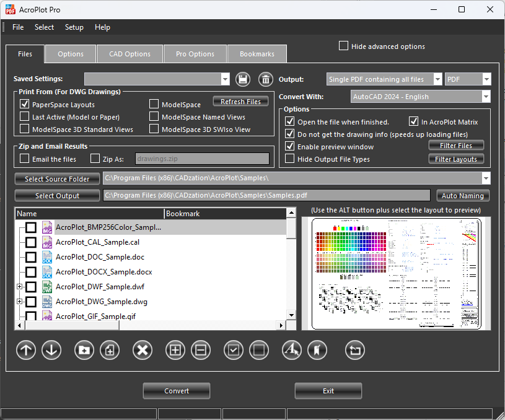The image size is (505, 420).
Task: Enable the Zip As checkbox
Action: (95, 159)
